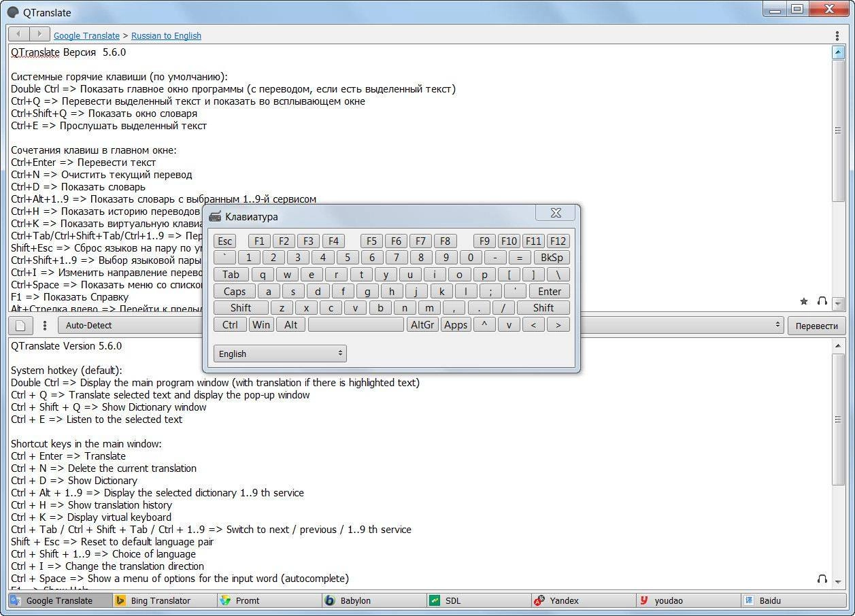Screen dimensions: 855x616
Task: Open the target language dropdown arrows
Action: coord(778,326)
